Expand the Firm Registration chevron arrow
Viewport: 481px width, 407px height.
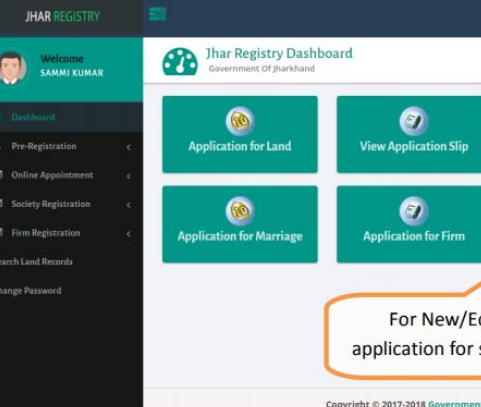click(x=129, y=234)
